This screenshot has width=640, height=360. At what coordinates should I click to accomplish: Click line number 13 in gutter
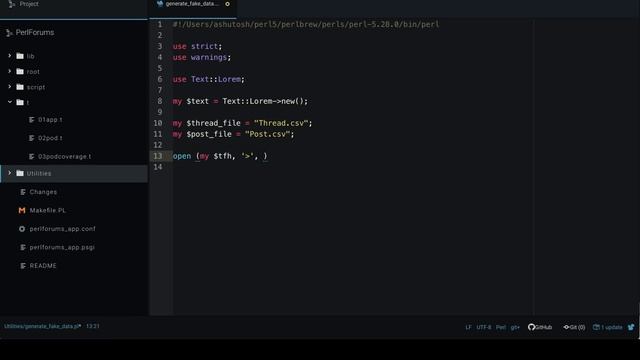coord(158,156)
